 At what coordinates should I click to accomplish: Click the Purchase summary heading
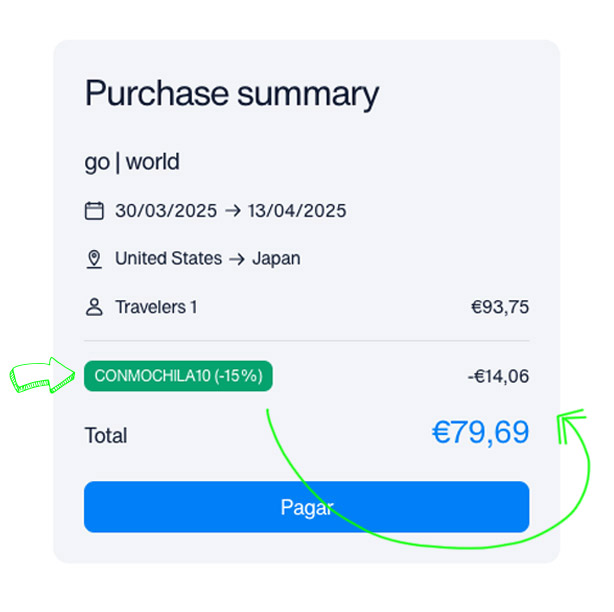click(x=232, y=94)
